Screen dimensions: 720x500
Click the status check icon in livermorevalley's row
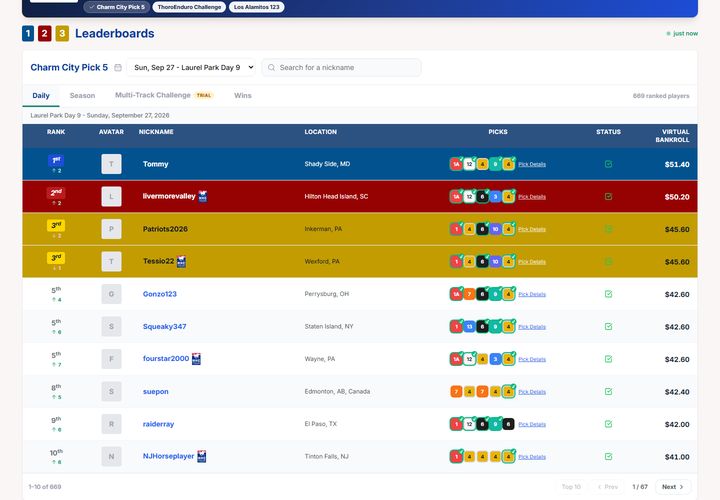pyautogui.click(x=608, y=197)
